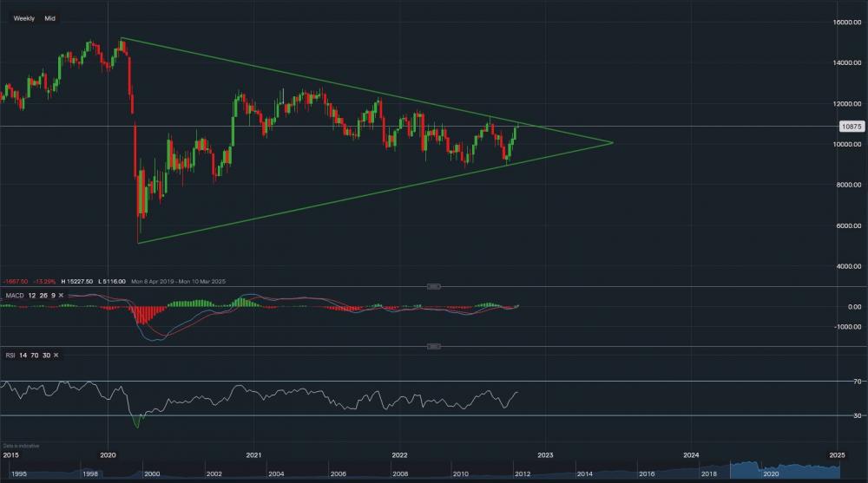Click the MACD indicator label
Image resolution: width=868 pixels, height=483 pixels.
[13, 296]
